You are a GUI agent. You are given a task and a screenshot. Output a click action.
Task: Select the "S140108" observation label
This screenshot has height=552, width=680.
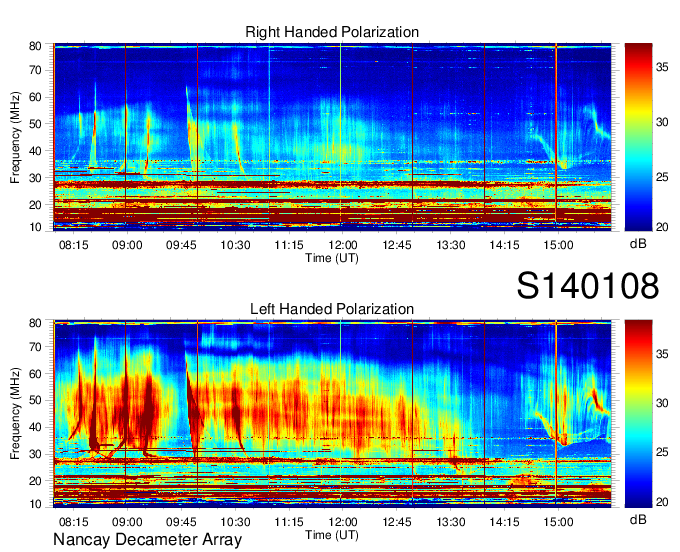588,286
